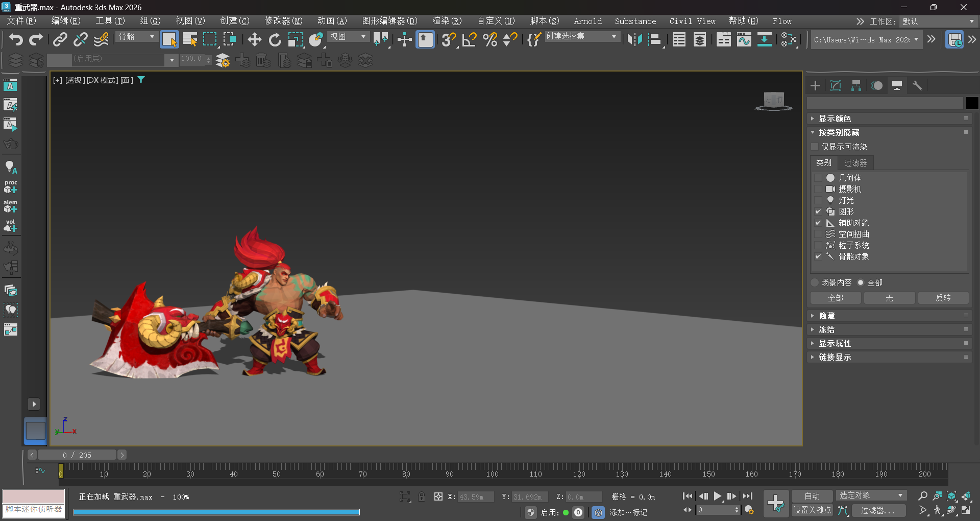Open the layer list dropdown arrow
This screenshot has width=980, height=521.
tap(172, 60)
